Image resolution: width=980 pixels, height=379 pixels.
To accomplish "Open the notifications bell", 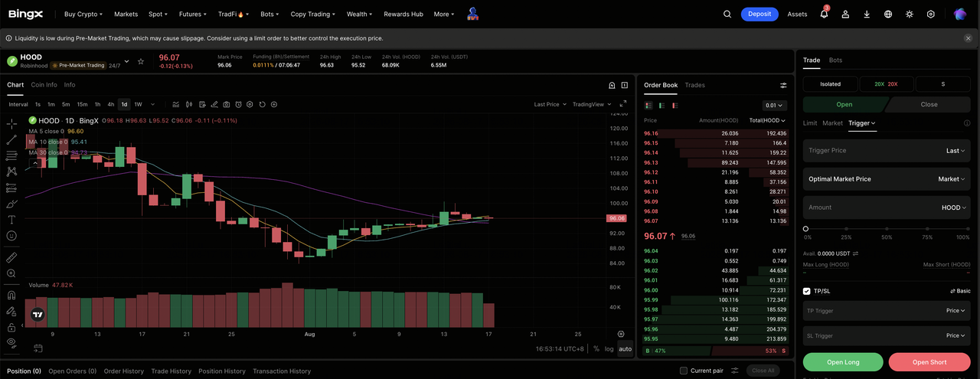I will pos(824,14).
